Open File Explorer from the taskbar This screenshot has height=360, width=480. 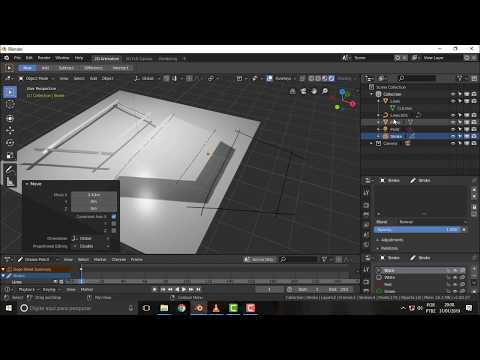click(164, 308)
